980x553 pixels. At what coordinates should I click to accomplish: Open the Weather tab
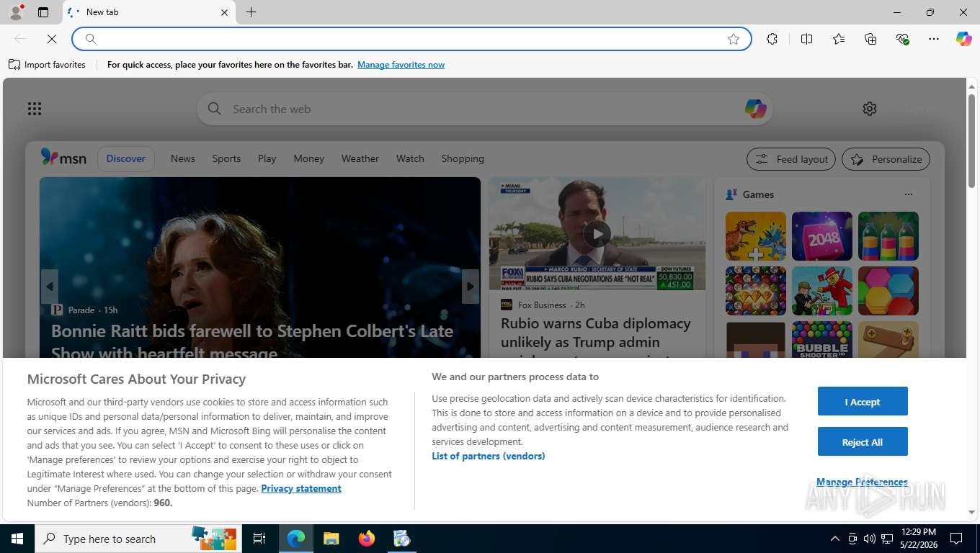tap(360, 158)
